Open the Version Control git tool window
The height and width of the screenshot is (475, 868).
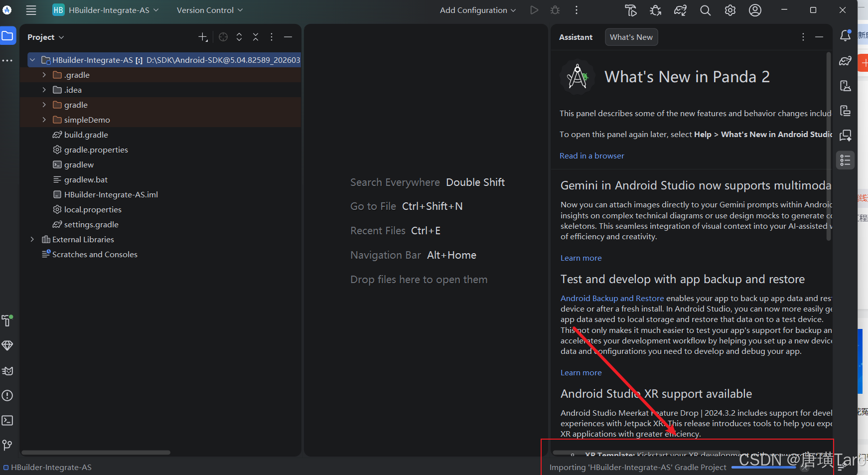pos(7,445)
